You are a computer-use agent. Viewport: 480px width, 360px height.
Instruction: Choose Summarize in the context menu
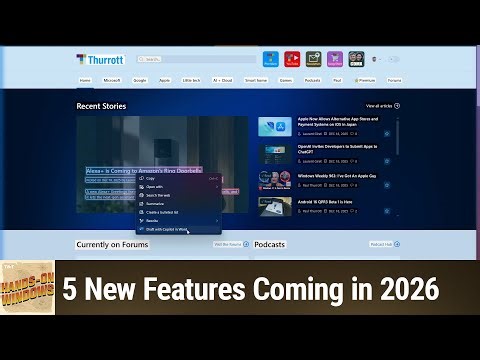179,204
